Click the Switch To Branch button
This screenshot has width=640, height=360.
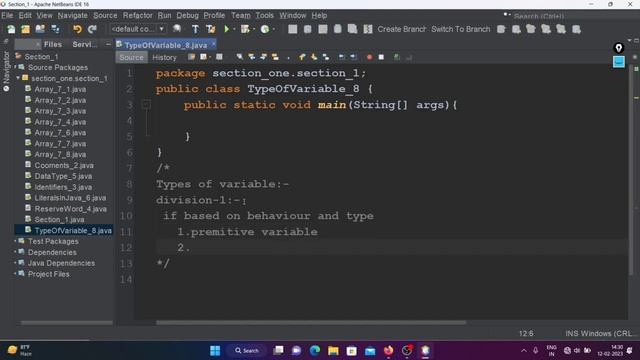point(460,29)
